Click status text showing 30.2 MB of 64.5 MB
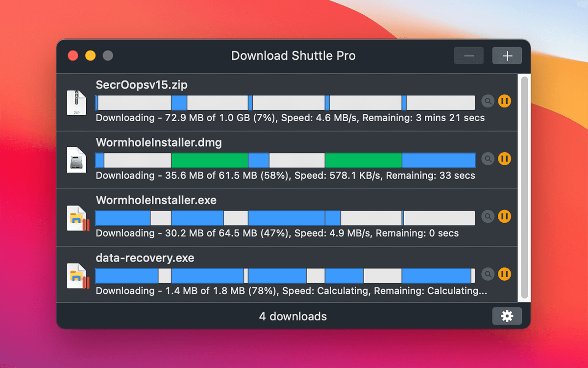This screenshot has height=368, width=588. (277, 233)
